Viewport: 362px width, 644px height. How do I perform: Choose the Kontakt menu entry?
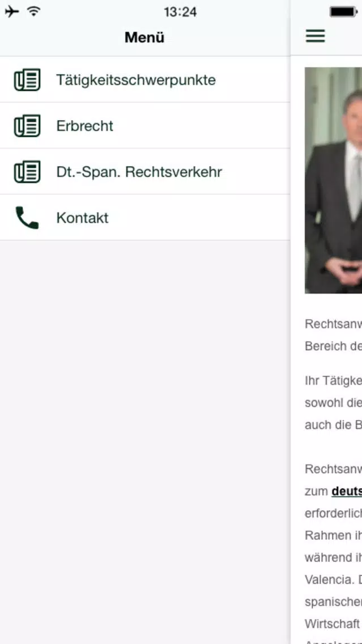tap(145, 218)
